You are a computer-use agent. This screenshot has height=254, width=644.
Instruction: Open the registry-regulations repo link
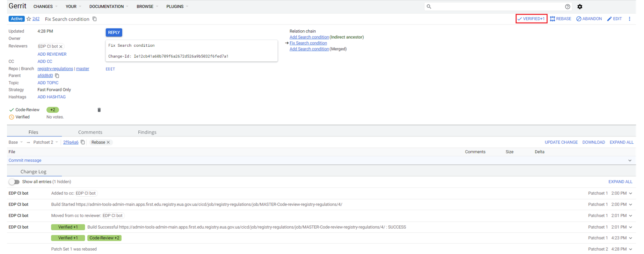click(55, 69)
